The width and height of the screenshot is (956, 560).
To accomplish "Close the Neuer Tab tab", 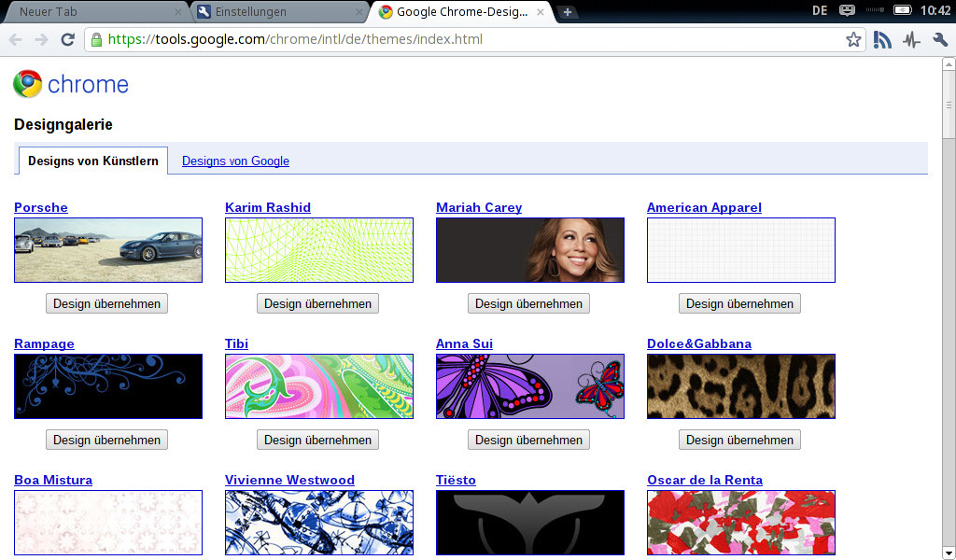I will (178, 12).
